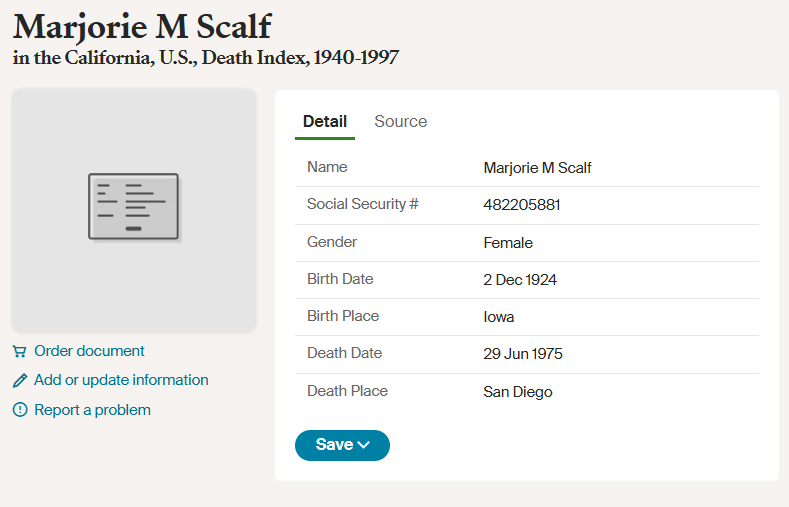Click Add or update information link
The image size is (789, 507).
121,380
